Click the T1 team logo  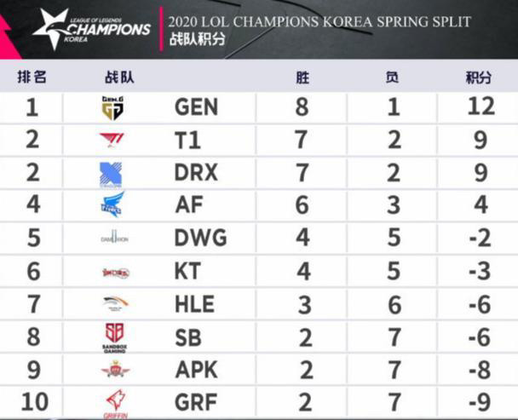pos(112,140)
